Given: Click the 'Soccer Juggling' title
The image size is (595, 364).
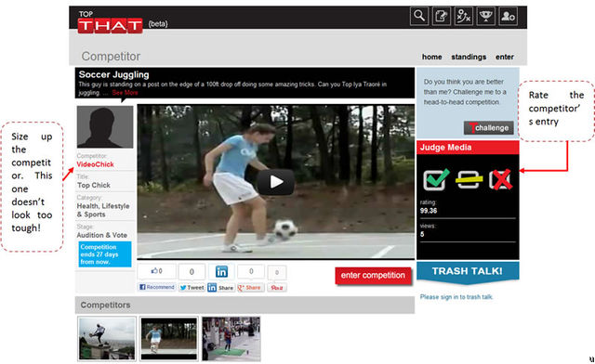Looking at the screenshot, I should 113,74.
